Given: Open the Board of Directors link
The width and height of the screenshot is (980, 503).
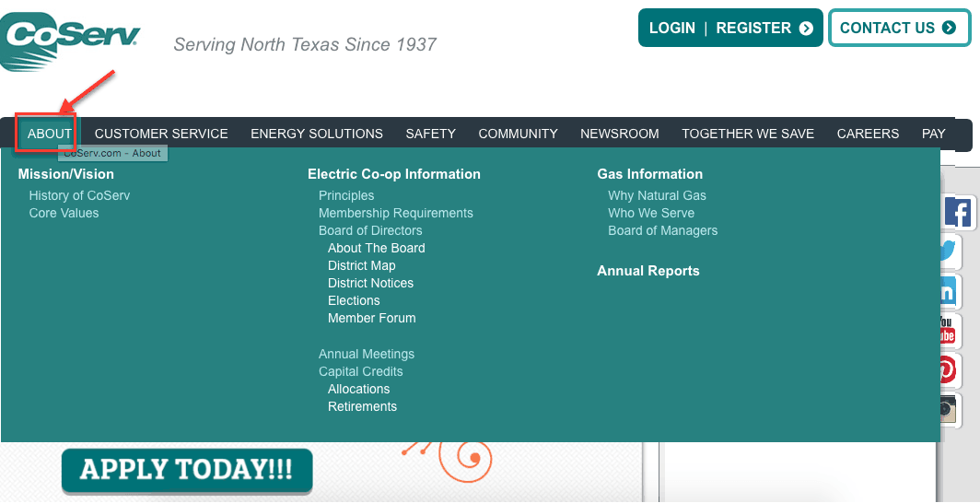Looking at the screenshot, I should [370, 230].
